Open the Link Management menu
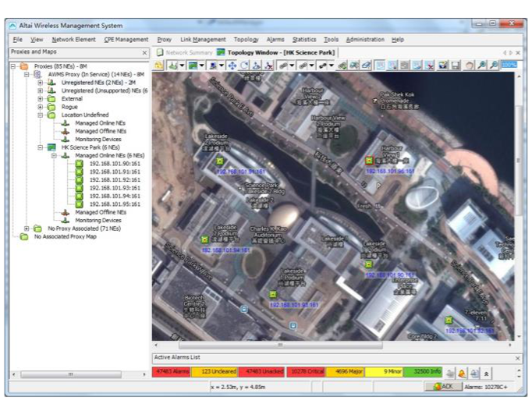532x418 pixels. click(203, 39)
